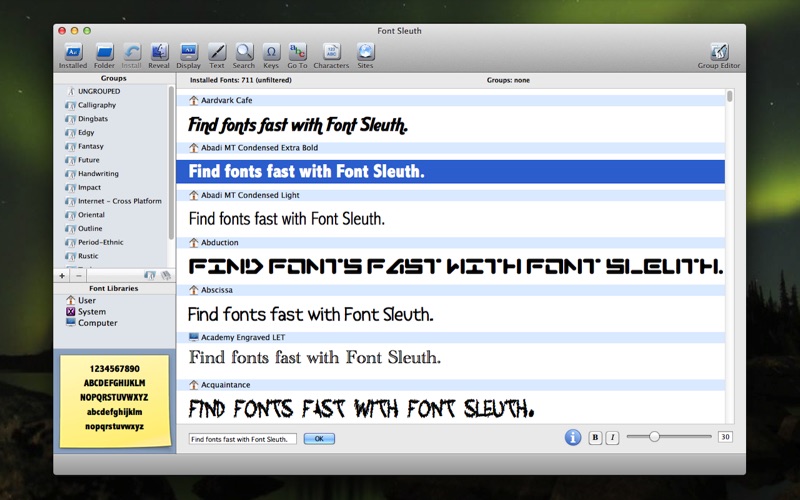The image size is (800, 500).
Task: Select the Text tool icon
Action: click(217, 52)
